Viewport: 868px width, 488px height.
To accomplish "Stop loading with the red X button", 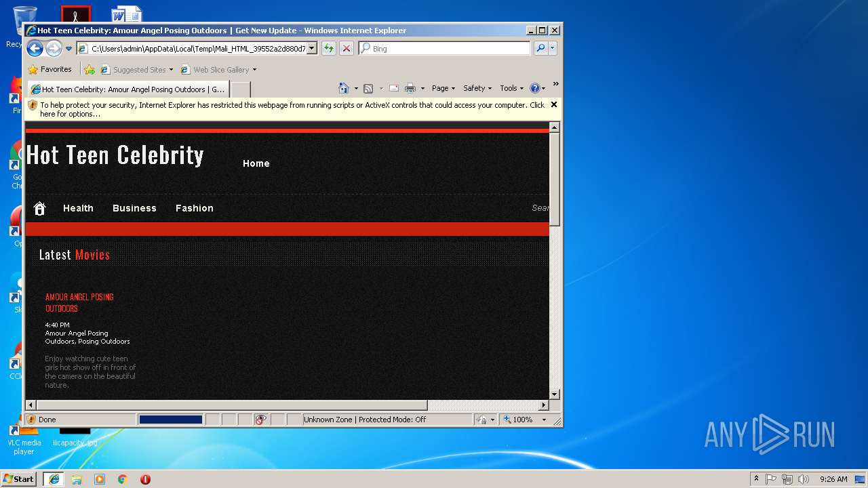I will [347, 48].
